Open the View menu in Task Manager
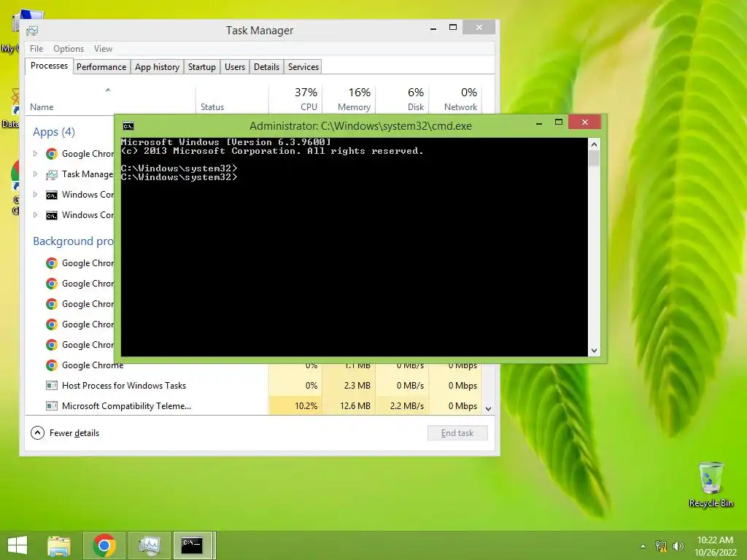This screenshot has height=560, width=747. [x=103, y=49]
